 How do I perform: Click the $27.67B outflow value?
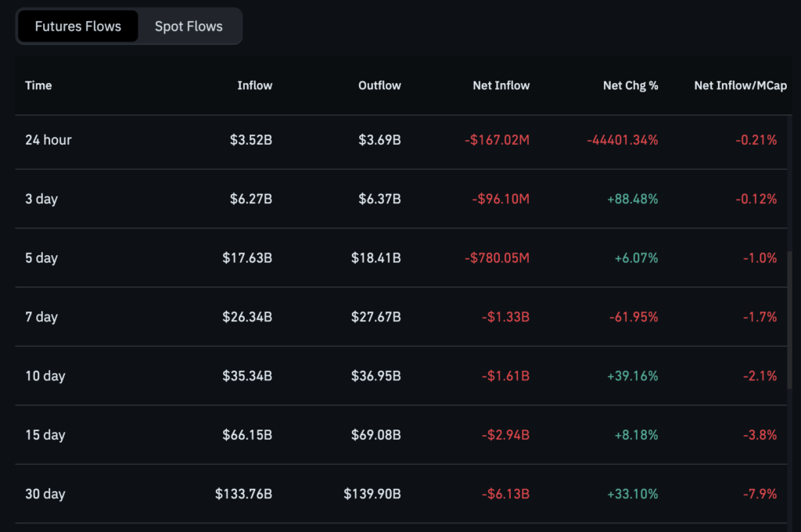point(376,317)
